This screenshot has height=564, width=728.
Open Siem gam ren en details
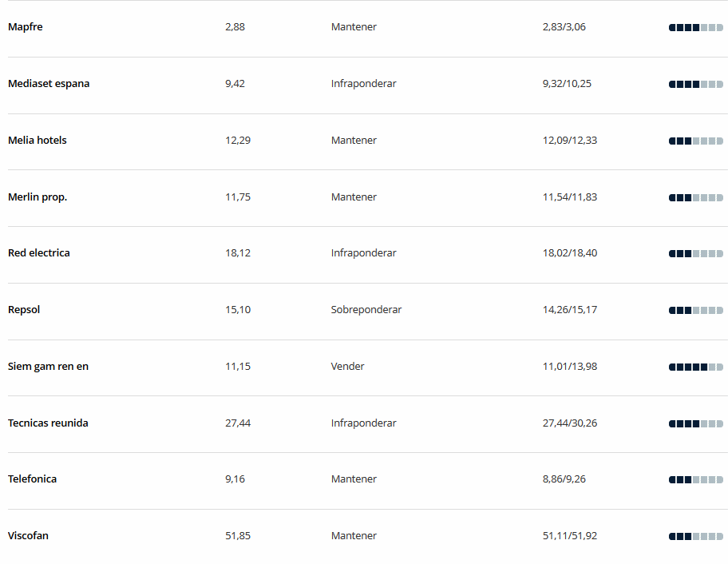[48, 367]
